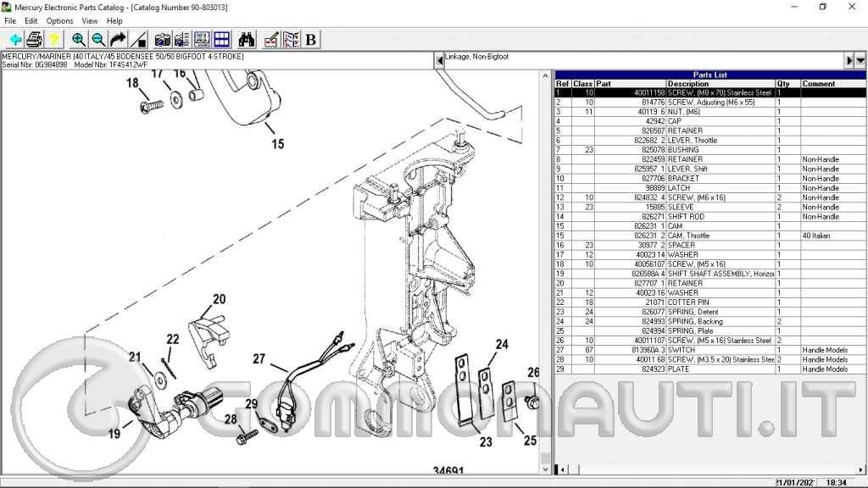Click the Ref column header

tap(563, 84)
